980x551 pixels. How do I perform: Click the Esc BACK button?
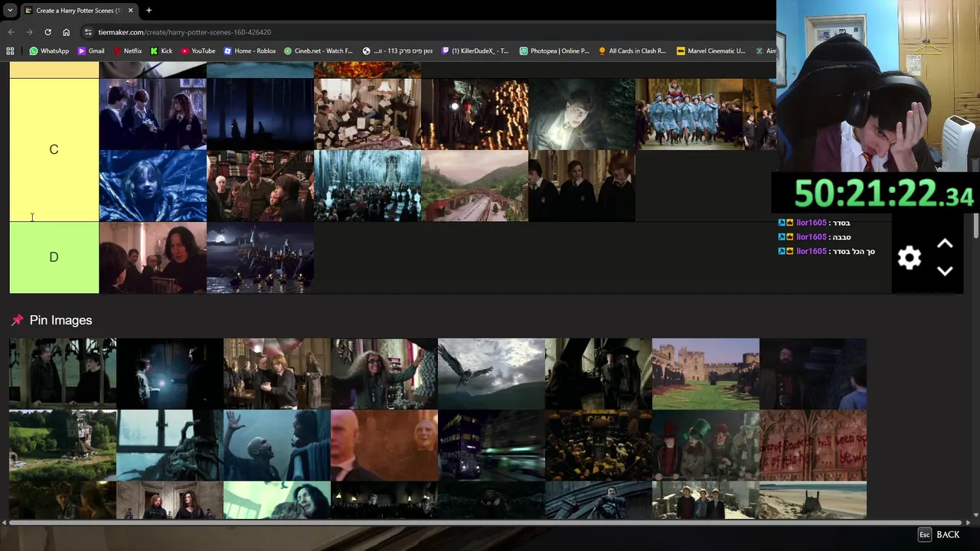coord(939,535)
